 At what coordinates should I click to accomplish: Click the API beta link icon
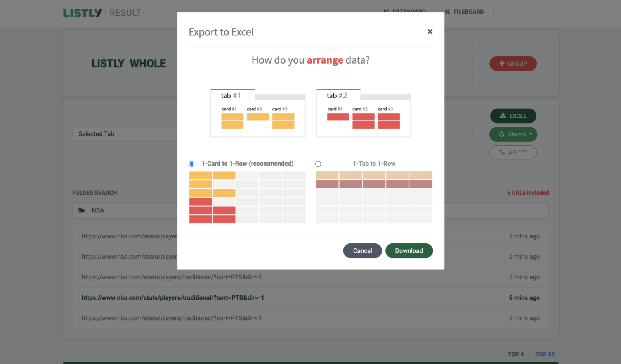(x=502, y=152)
